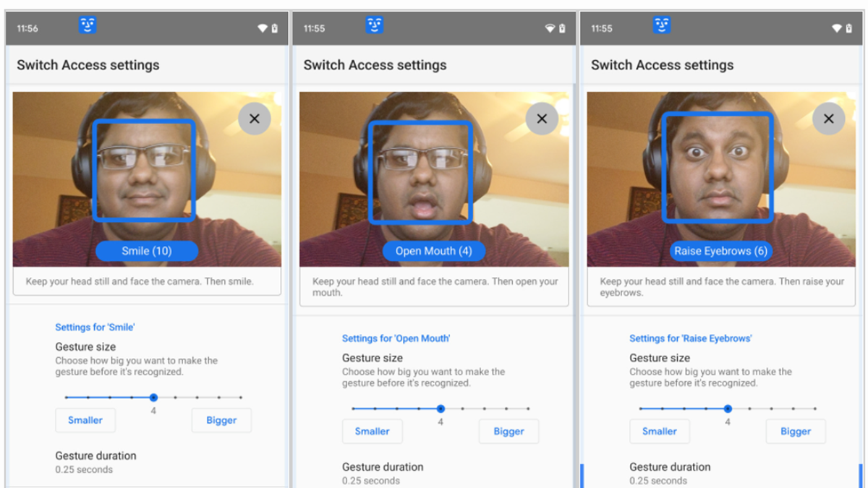Screen dimensions: 868x488
Task: Dismiss the Raise Eyebrows camera preview
Action: (x=829, y=119)
